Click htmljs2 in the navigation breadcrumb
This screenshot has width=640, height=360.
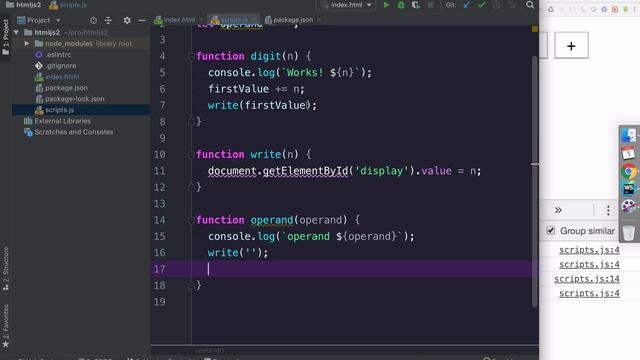tap(24, 5)
